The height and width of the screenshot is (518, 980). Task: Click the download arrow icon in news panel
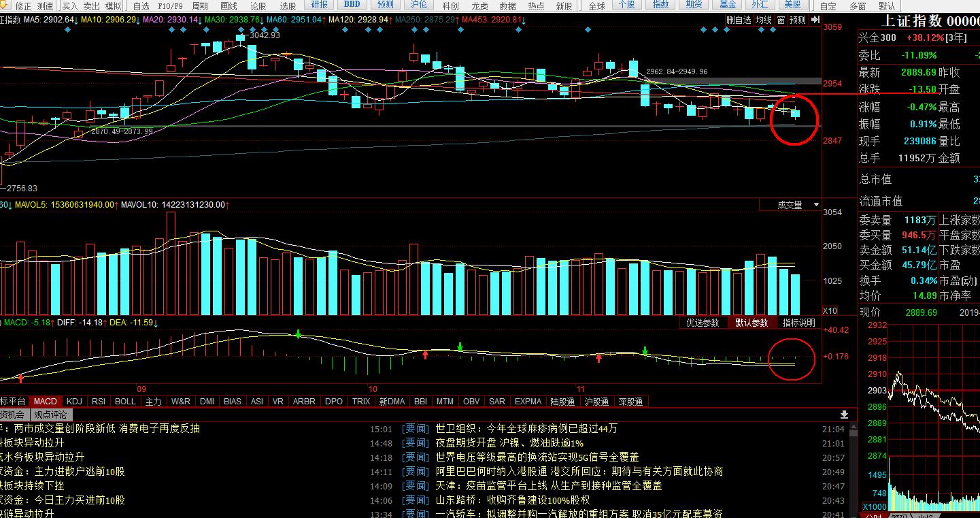click(844, 415)
